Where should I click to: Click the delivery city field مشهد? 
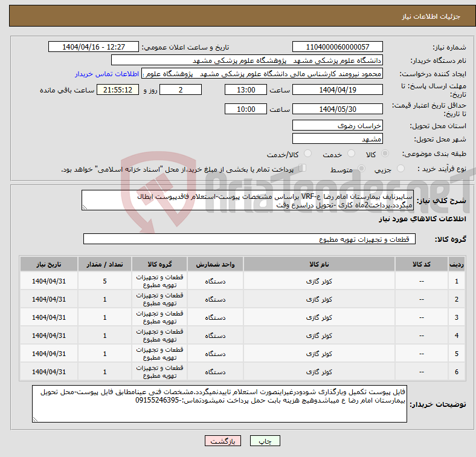337,138
